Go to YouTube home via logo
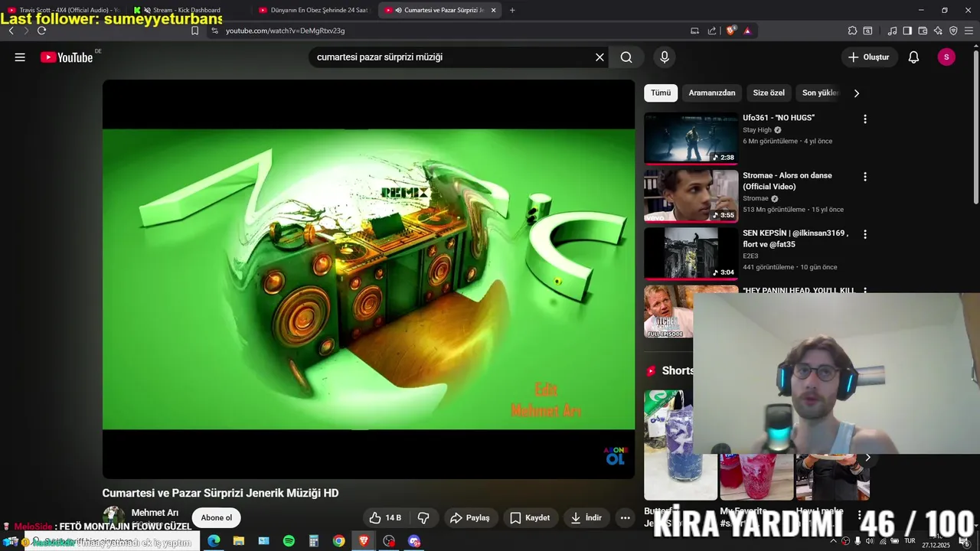The image size is (980, 551). point(67,57)
